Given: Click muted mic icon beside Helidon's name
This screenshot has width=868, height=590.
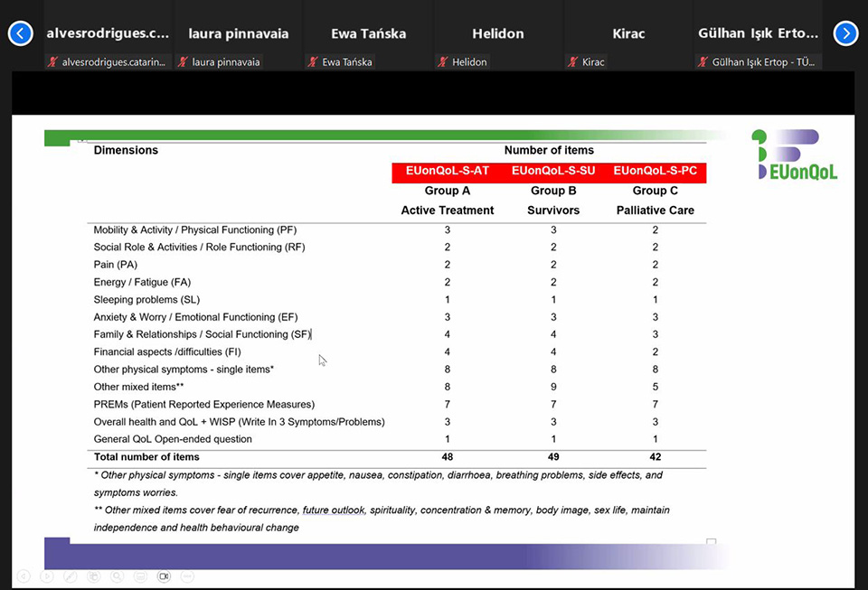Looking at the screenshot, I should click(x=443, y=62).
